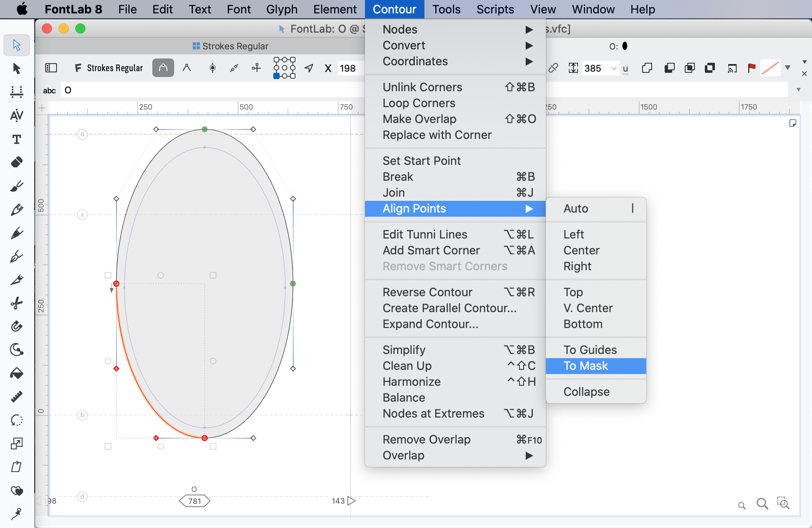Select the Pencil tool
Viewport: 812px width, 528px height.
click(17, 209)
